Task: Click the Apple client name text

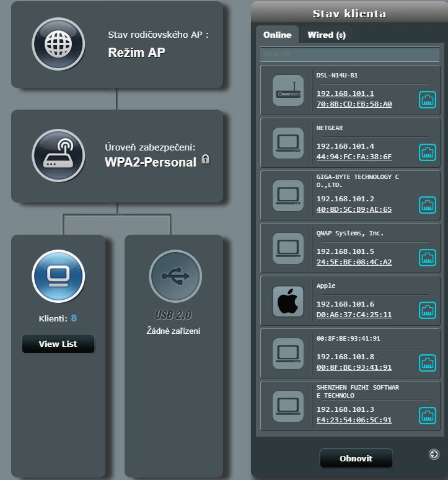Action: click(x=326, y=286)
